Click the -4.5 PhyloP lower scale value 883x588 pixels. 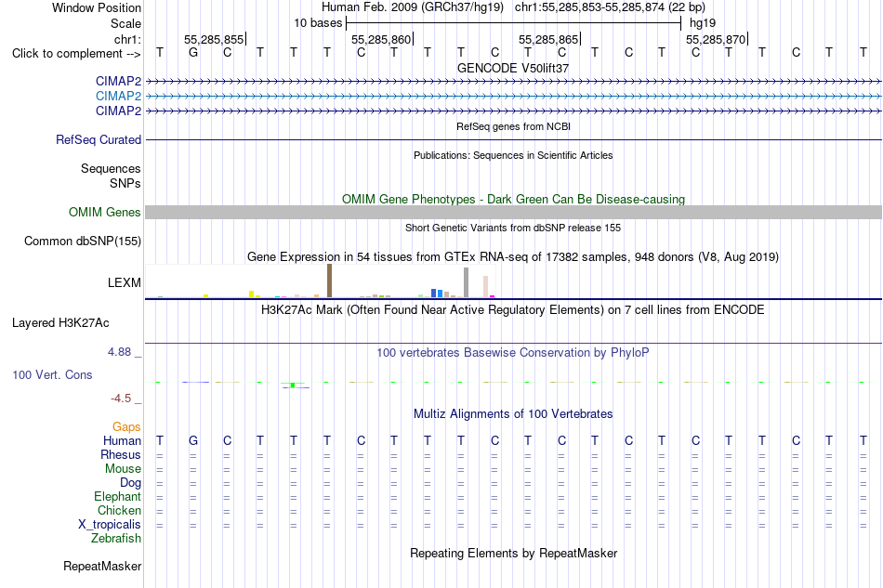point(121,399)
